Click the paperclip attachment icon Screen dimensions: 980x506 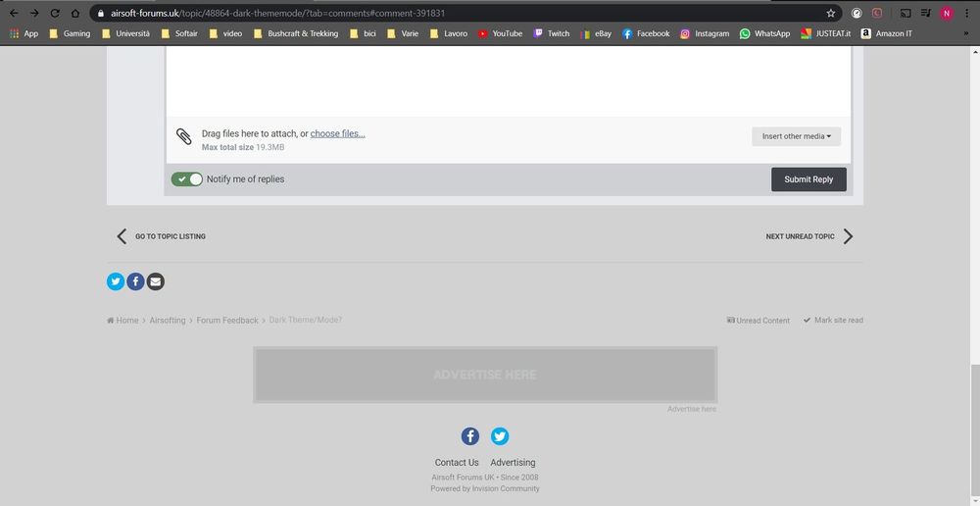[183, 137]
